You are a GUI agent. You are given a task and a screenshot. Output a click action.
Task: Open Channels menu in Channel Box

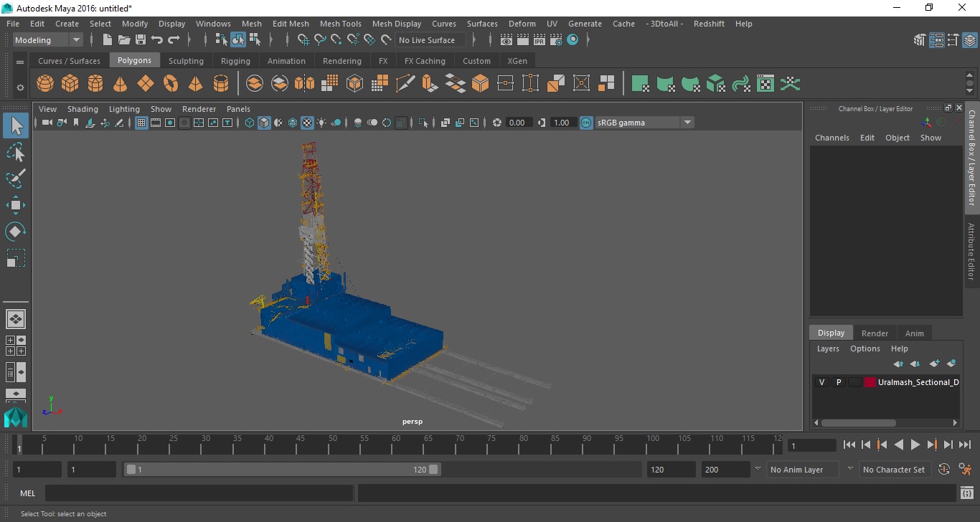click(831, 138)
